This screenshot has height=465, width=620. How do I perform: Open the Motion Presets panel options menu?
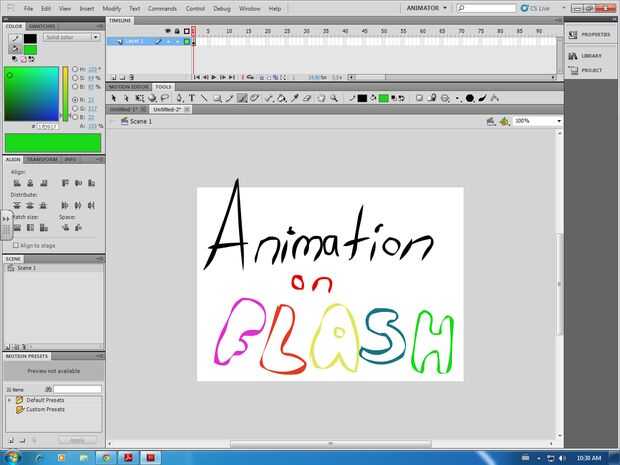[100, 356]
